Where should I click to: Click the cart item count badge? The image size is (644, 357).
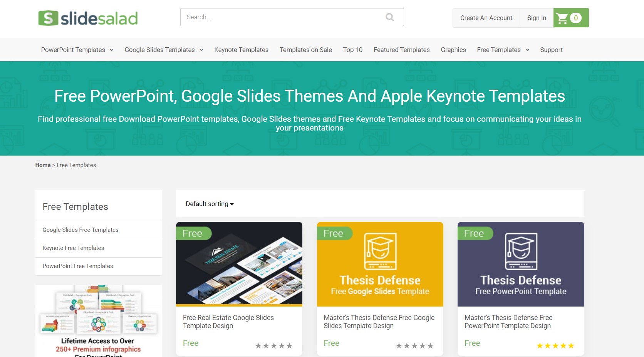tap(576, 18)
